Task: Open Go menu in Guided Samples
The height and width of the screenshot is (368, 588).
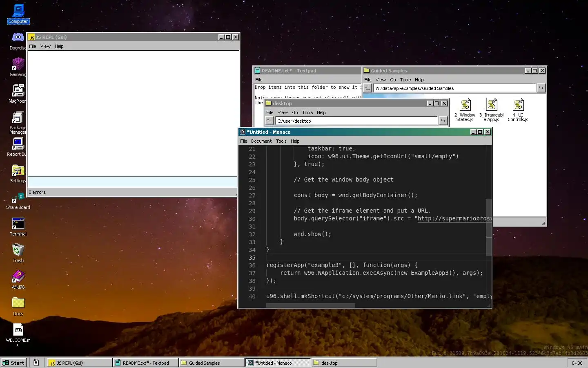Action: click(x=393, y=80)
